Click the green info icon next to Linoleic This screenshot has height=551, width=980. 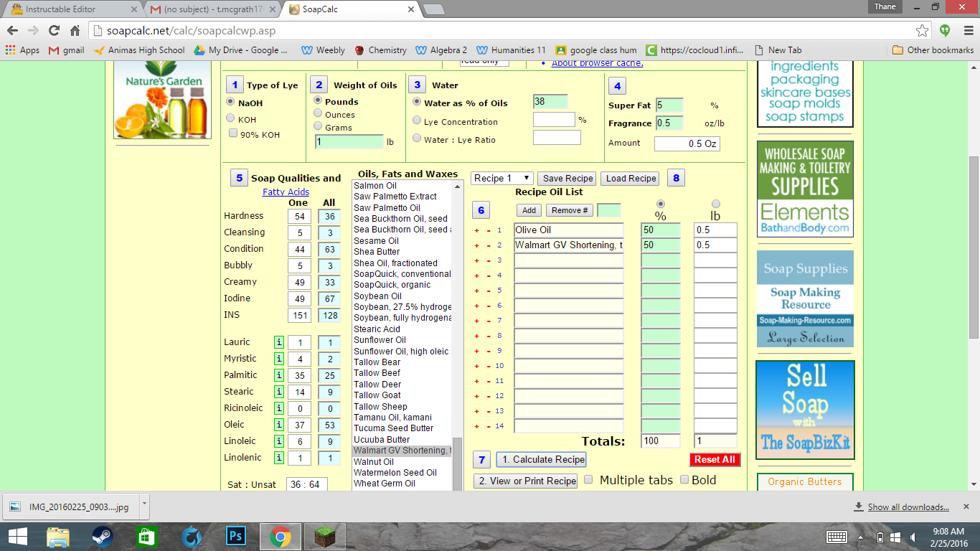(x=279, y=441)
